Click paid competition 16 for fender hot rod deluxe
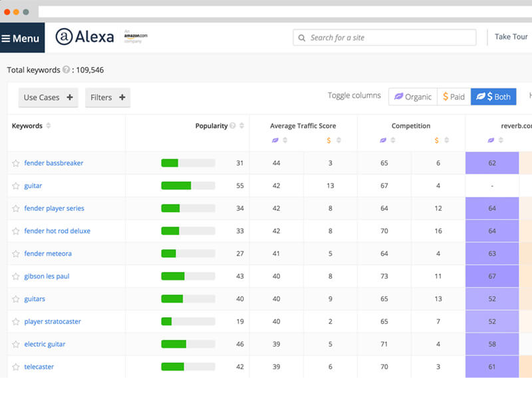 438,231
